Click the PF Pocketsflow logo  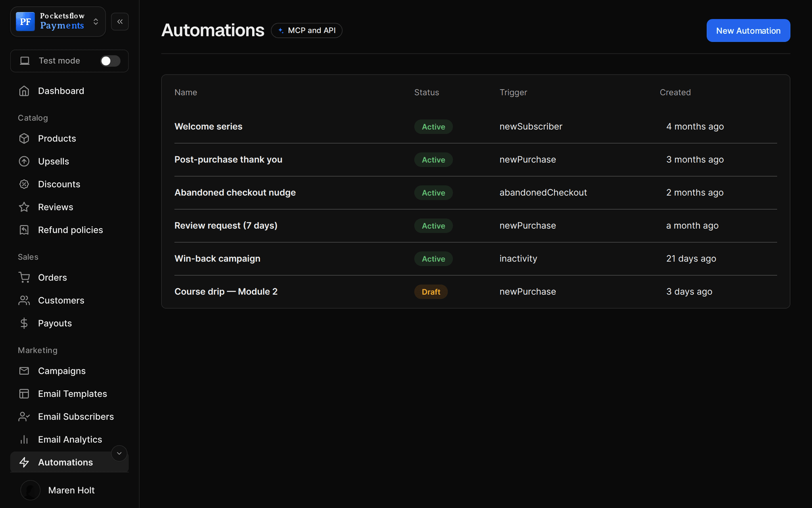25,21
